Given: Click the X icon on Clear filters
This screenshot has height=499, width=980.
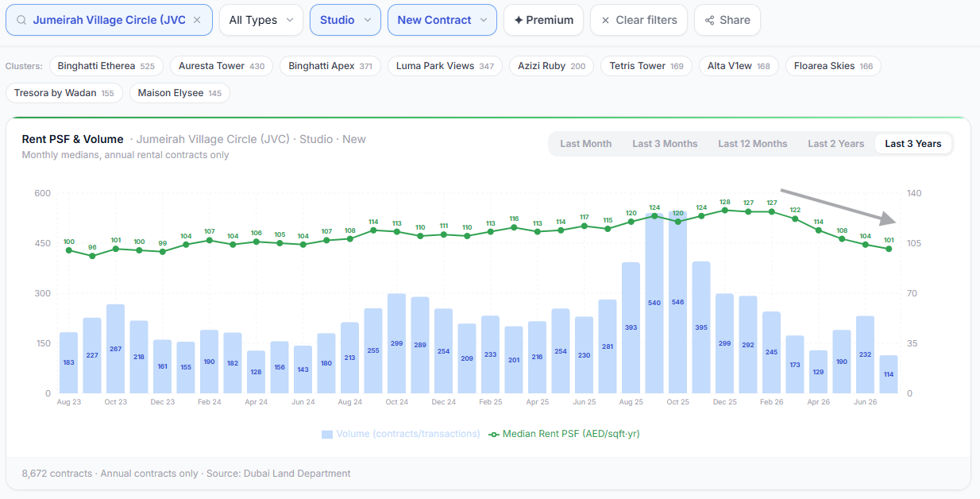Looking at the screenshot, I should (x=606, y=20).
